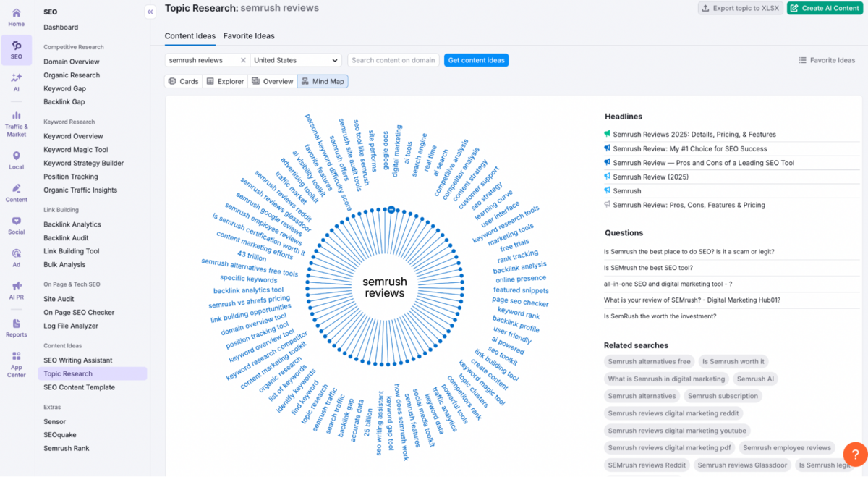Image resolution: width=868 pixels, height=477 pixels.
Task: Select the Mind Map view
Action: click(323, 81)
